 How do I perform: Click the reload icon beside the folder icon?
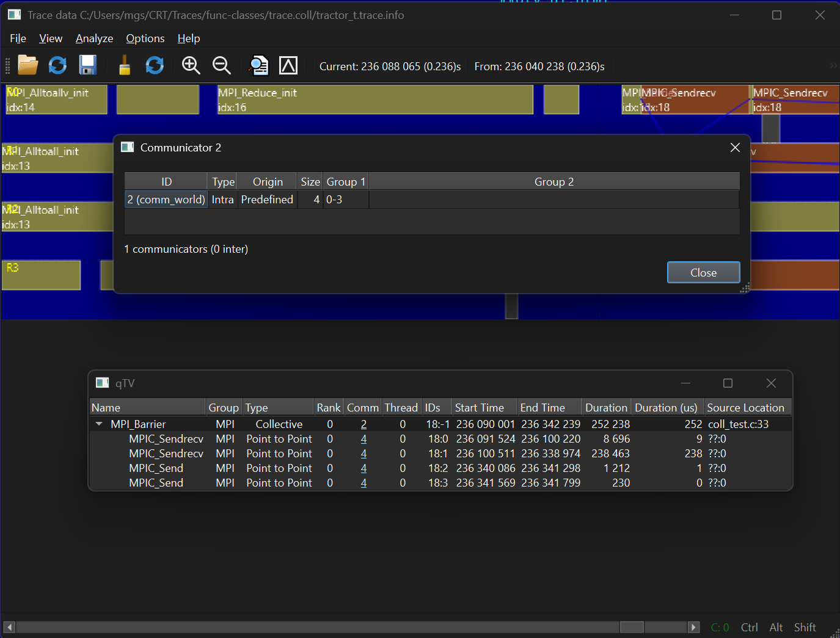pyautogui.click(x=57, y=65)
